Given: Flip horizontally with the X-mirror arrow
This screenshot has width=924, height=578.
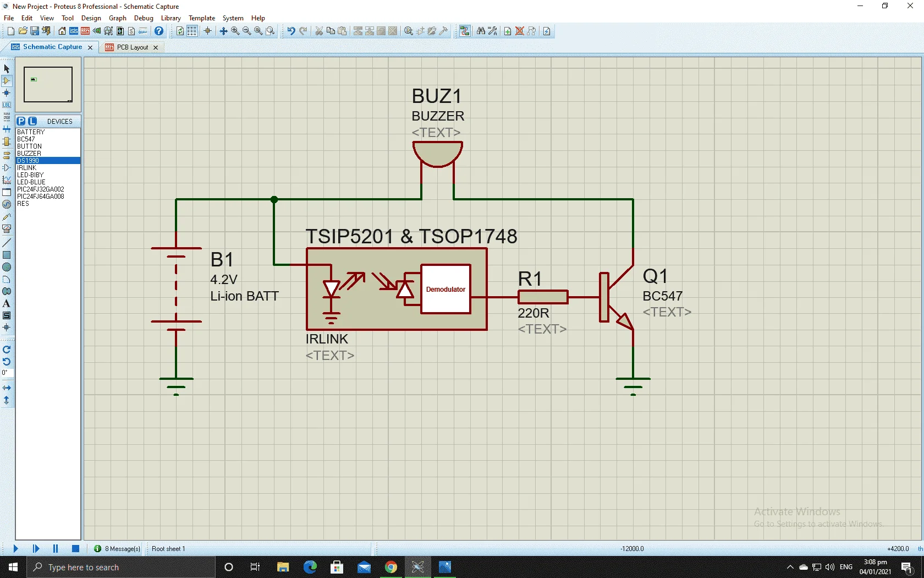Looking at the screenshot, I should pyautogui.click(x=7, y=388).
